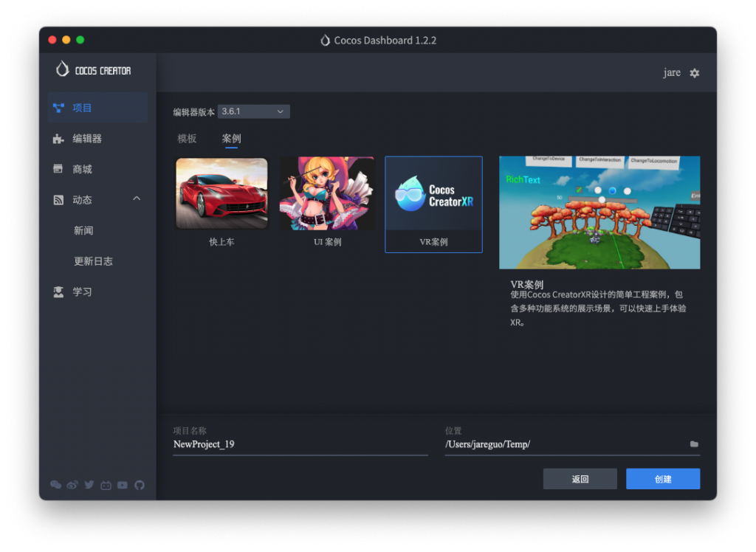Click the Cocos Creator logo
Screen dimensions: 756x552
(x=93, y=70)
